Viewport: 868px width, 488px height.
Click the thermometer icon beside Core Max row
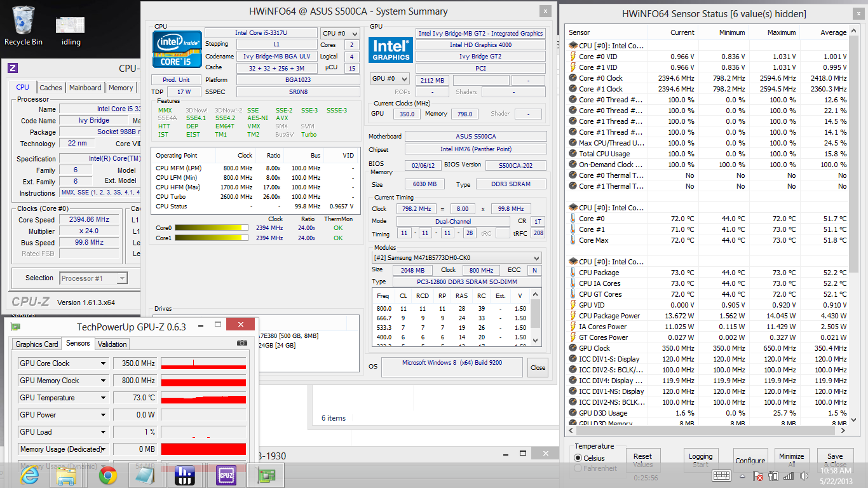[x=573, y=240]
